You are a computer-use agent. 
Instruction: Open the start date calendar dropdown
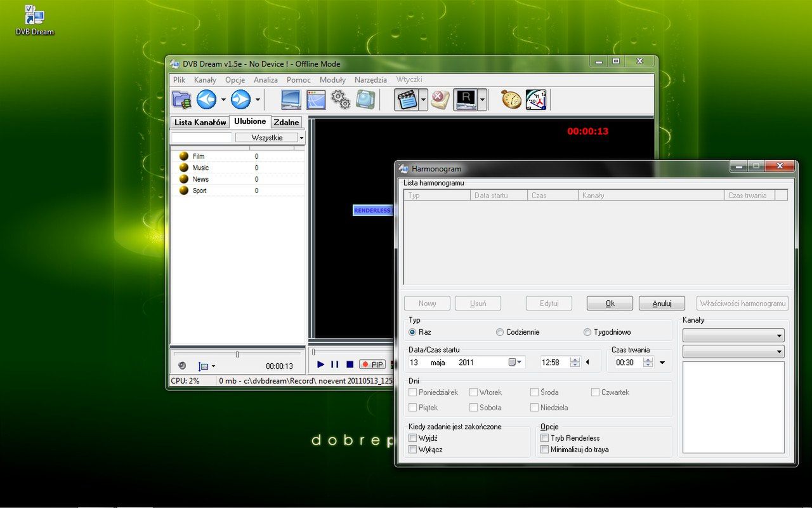point(516,363)
